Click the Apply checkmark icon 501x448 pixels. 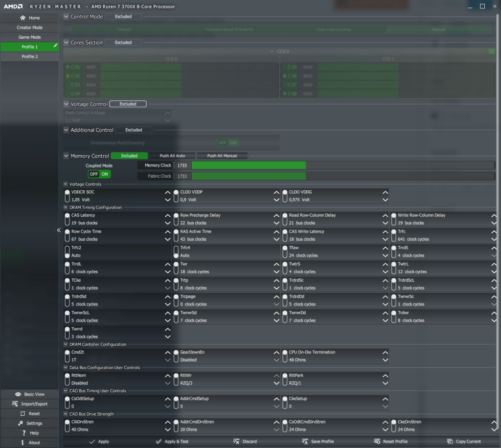click(92, 442)
